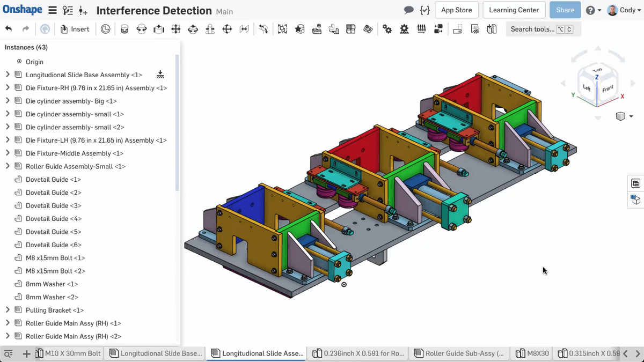Viewport: 644px width, 362px height.
Task: Click the plus icon to insert a new tab
Action: pyautogui.click(x=26, y=353)
